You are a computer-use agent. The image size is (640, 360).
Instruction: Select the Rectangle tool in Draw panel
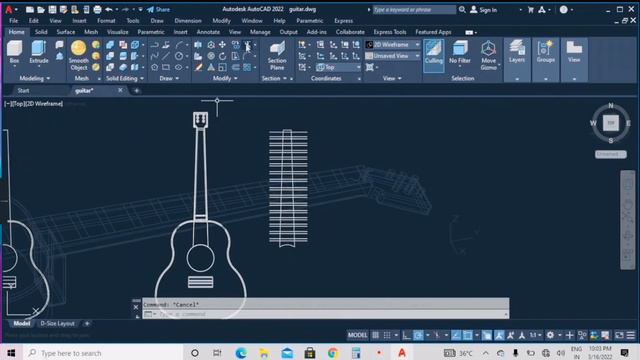click(166, 67)
